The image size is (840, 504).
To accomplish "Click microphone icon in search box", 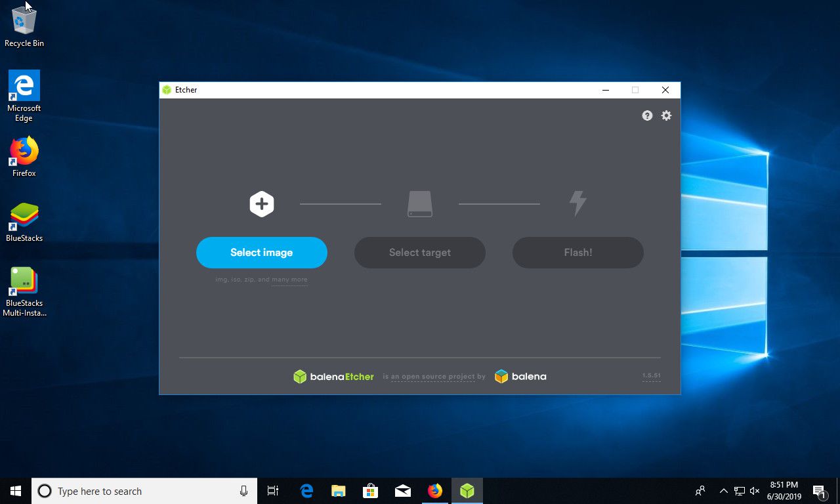I will (x=243, y=491).
